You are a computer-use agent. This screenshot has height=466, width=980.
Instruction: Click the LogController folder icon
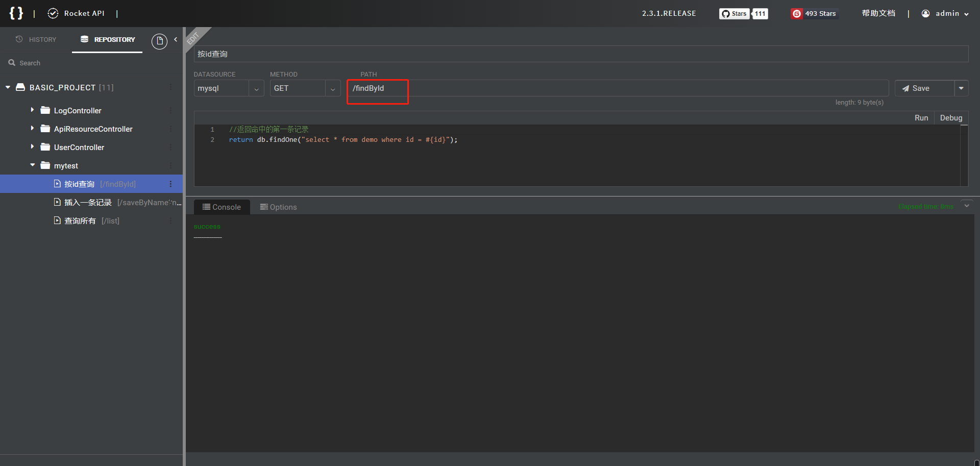tap(45, 110)
